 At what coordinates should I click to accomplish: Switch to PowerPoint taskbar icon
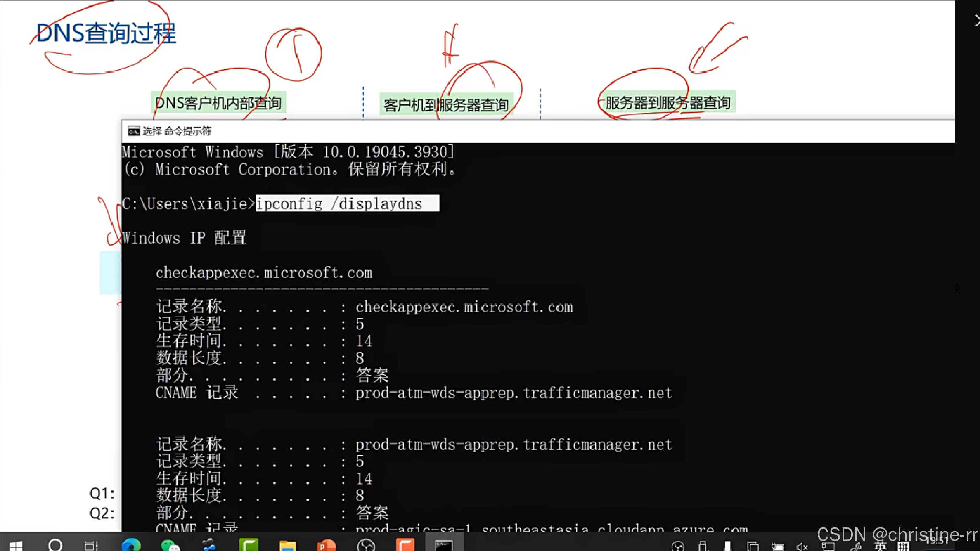click(x=326, y=546)
